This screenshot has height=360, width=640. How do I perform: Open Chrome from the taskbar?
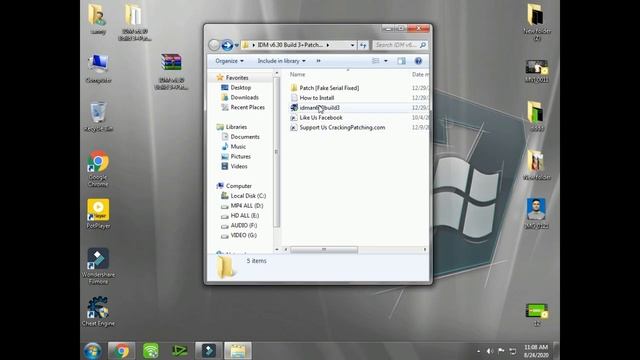tap(121, 351)
